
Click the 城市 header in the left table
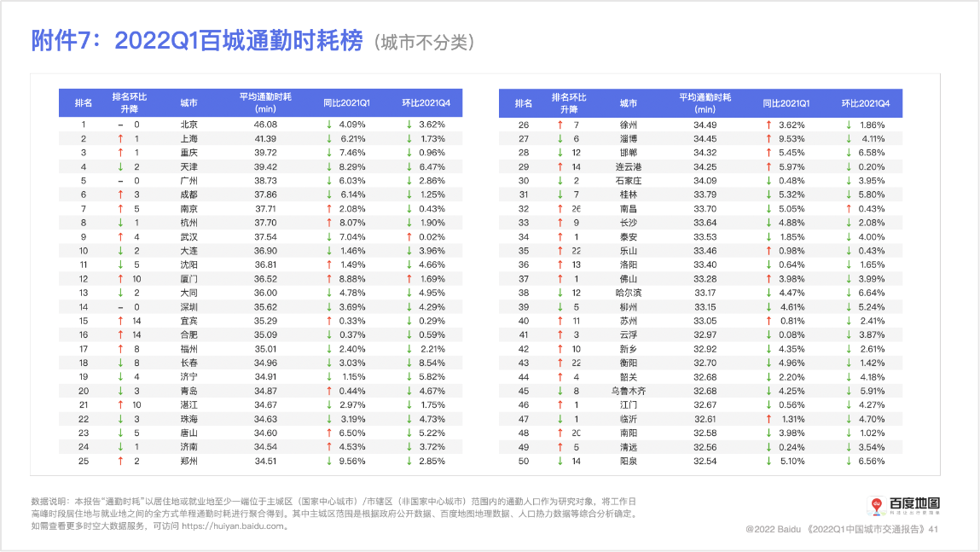188,103
